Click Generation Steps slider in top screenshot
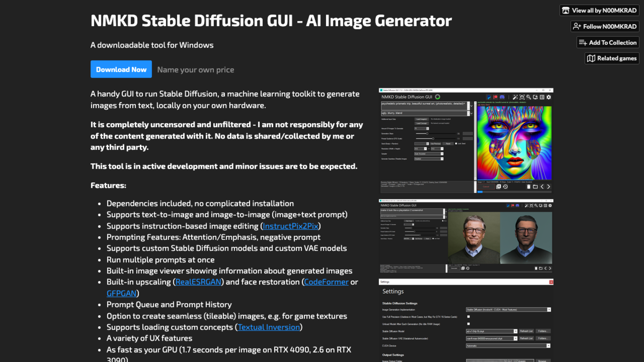 click(x=427, y=134)
